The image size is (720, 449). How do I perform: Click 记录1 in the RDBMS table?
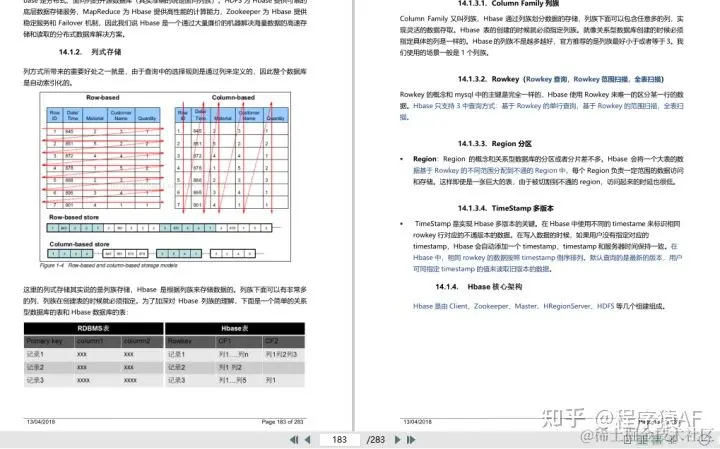(x=35, y=354)
